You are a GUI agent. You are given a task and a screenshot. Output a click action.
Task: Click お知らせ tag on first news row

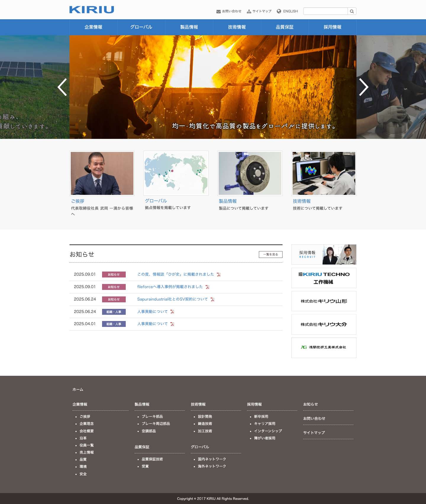click(114, 275)
